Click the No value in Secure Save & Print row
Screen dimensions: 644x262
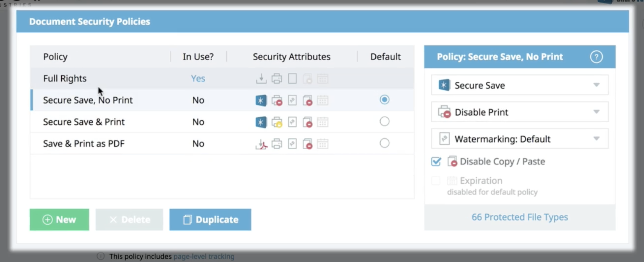point(198,122)
